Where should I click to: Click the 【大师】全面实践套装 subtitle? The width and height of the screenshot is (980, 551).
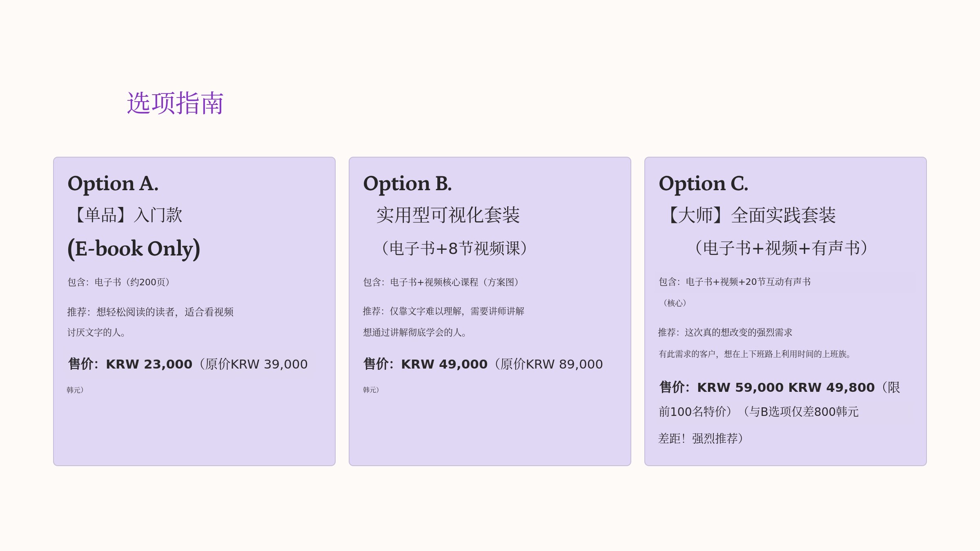pyautogui.click(x=751, y=215)
